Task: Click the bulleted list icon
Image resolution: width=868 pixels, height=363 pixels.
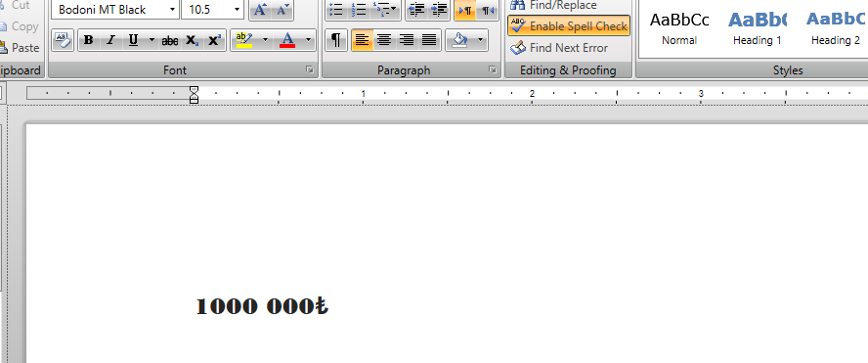Action: click(336, 10)
